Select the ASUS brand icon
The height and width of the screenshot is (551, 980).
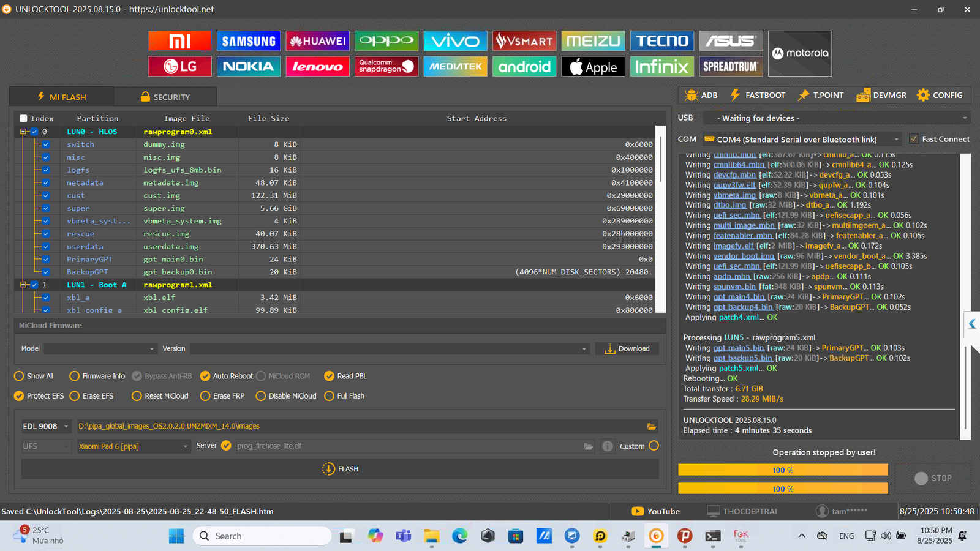731,41
